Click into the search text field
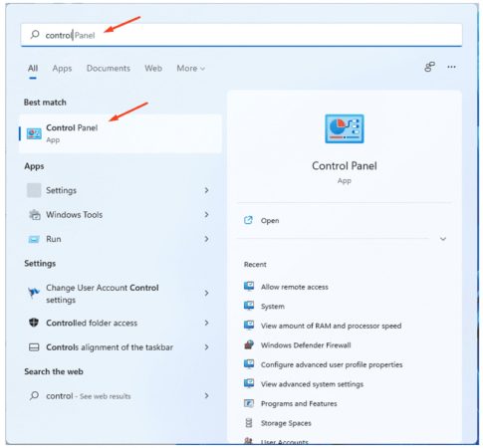This screenshot has height=448, width=483. click(241, 35)
